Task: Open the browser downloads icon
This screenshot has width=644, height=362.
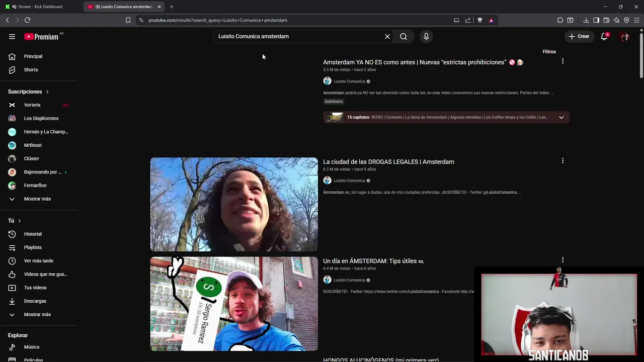Action: (x=586, y=20)
